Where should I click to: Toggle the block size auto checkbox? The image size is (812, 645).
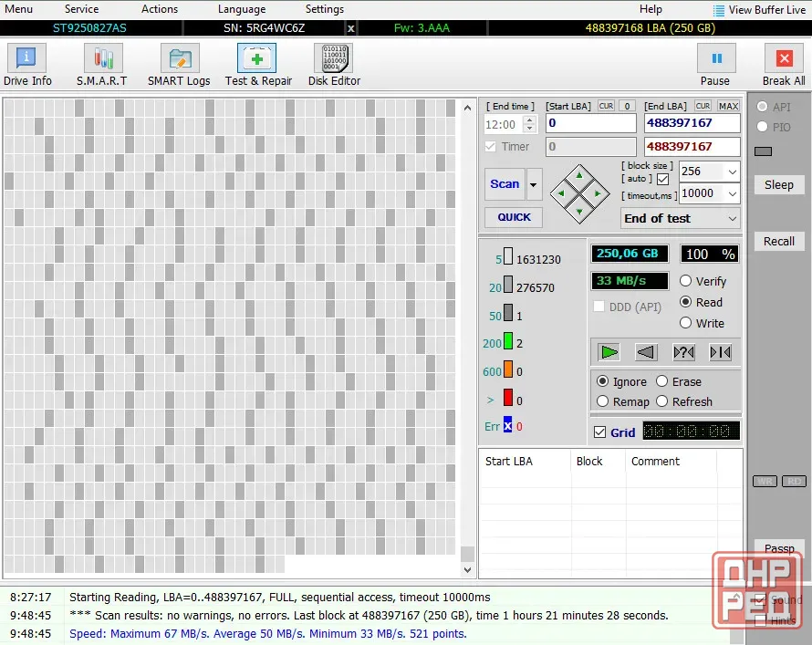tap(663, 179)
